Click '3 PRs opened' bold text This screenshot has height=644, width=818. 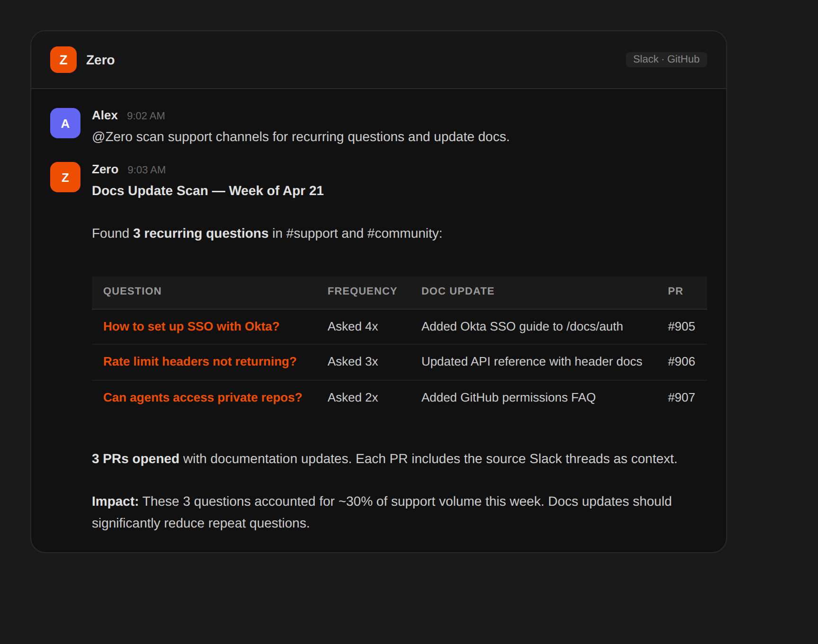[135, 459]
